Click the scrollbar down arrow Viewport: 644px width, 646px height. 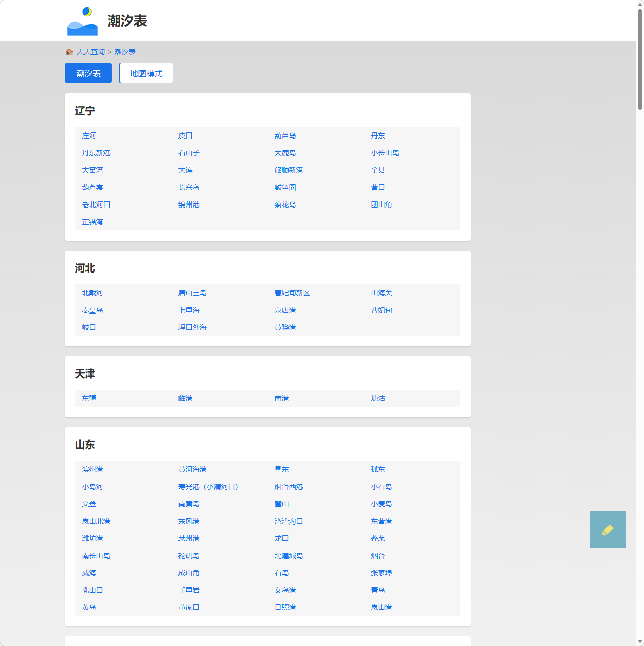(x=640, y=642)
